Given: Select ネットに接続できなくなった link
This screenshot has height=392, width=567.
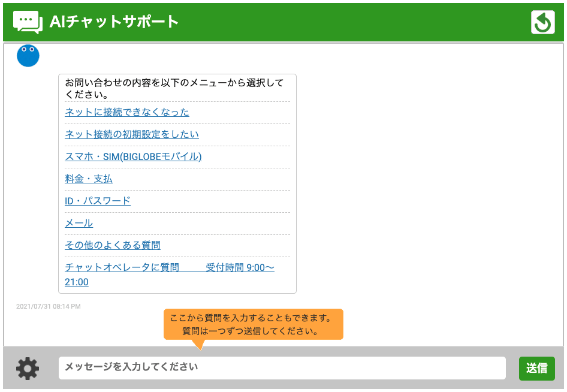Looking at the screenshot, I should (x=126, y=112).
